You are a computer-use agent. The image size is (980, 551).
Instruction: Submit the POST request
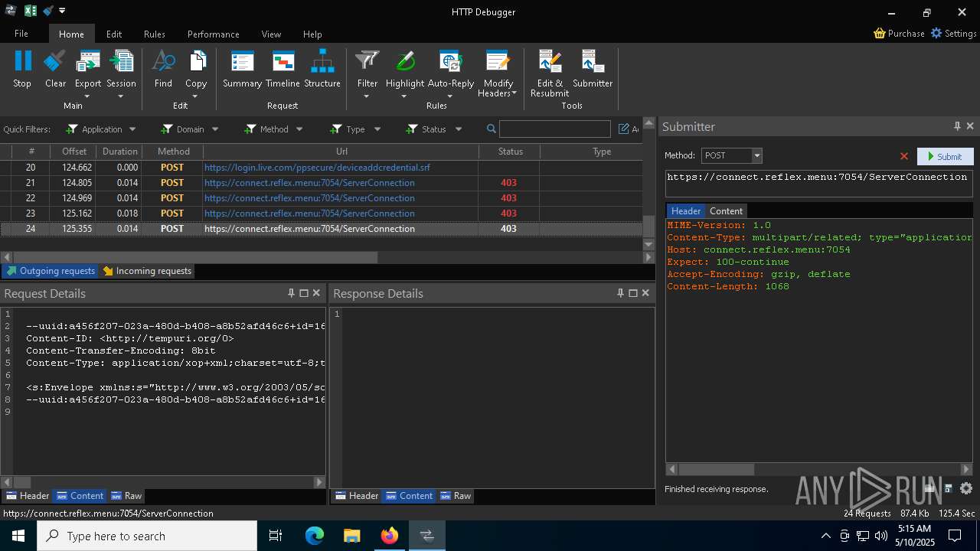945,156
